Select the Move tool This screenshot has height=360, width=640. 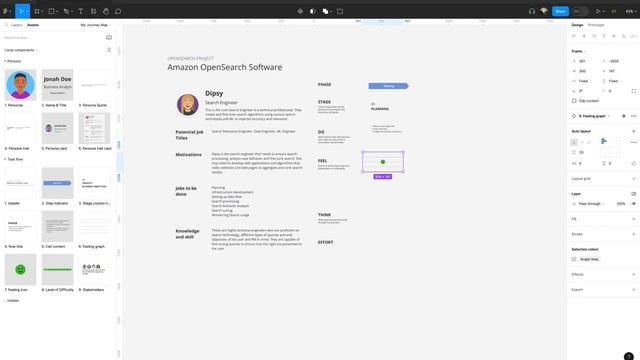click(22, 11)
